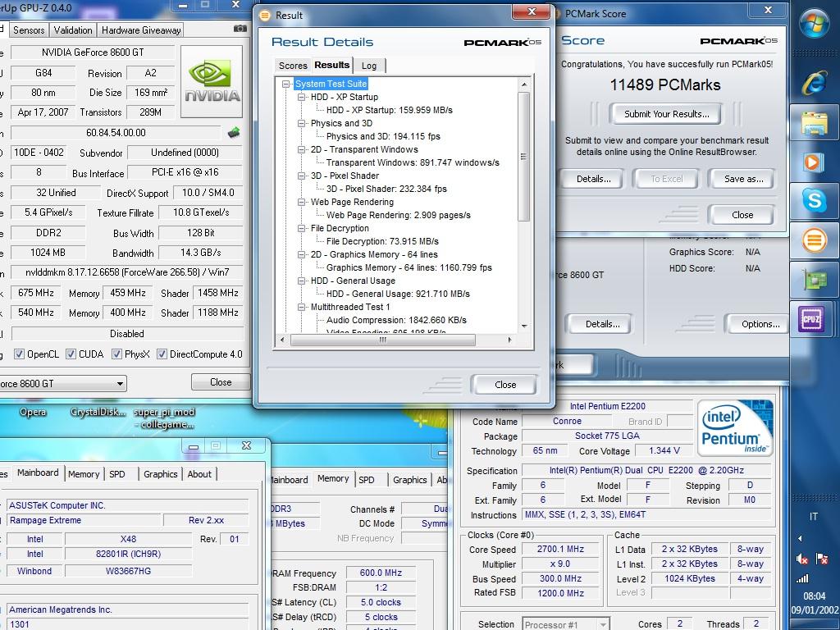Open Windows Media Player taskbar icon
Viewport: 840px width, 630px height.
(813, 162)
